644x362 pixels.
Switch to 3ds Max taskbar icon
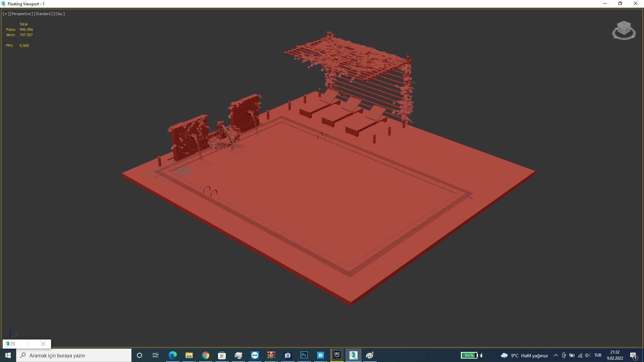[353, 355]
